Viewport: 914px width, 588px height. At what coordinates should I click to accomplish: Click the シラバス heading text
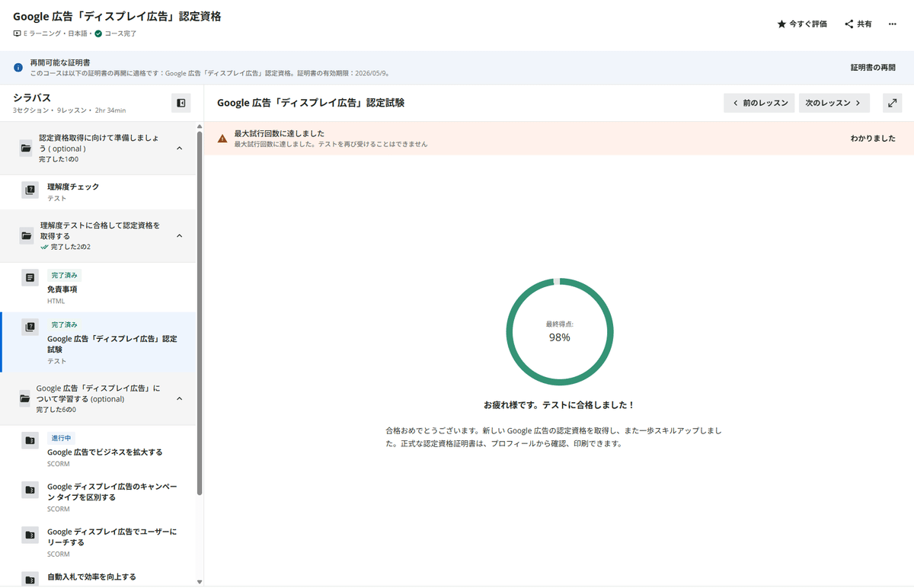[32, 97]
